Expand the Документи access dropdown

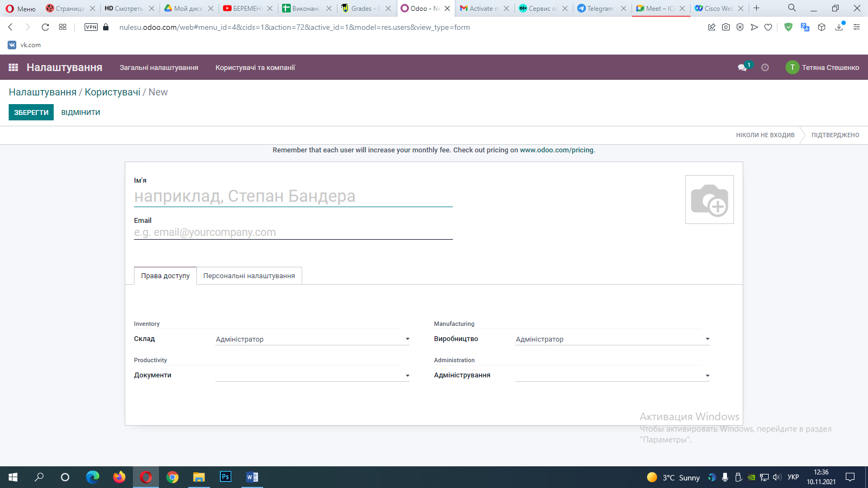click(x=312, y=375)
